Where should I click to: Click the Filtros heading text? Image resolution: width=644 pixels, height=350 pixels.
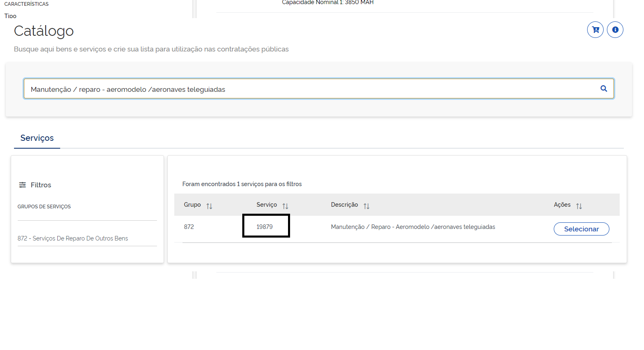pos(41,185)
